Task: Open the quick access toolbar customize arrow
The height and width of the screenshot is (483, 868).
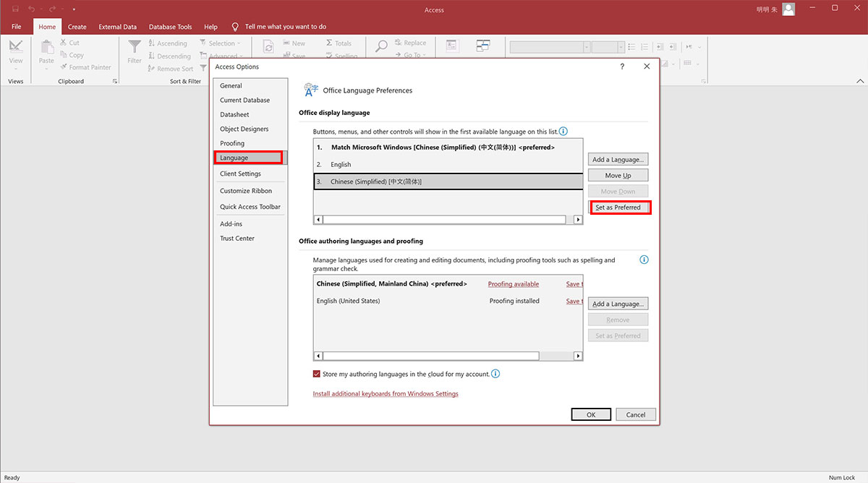Action: pyautogui.click(x=74, y=9)
